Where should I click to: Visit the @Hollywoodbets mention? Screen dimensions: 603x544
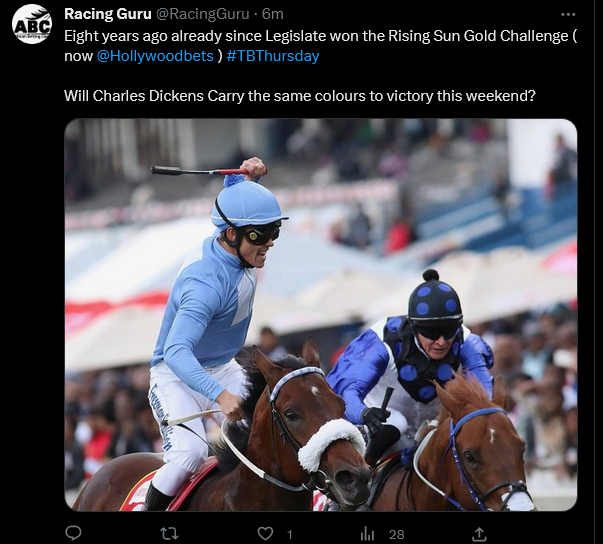(155, 56)
